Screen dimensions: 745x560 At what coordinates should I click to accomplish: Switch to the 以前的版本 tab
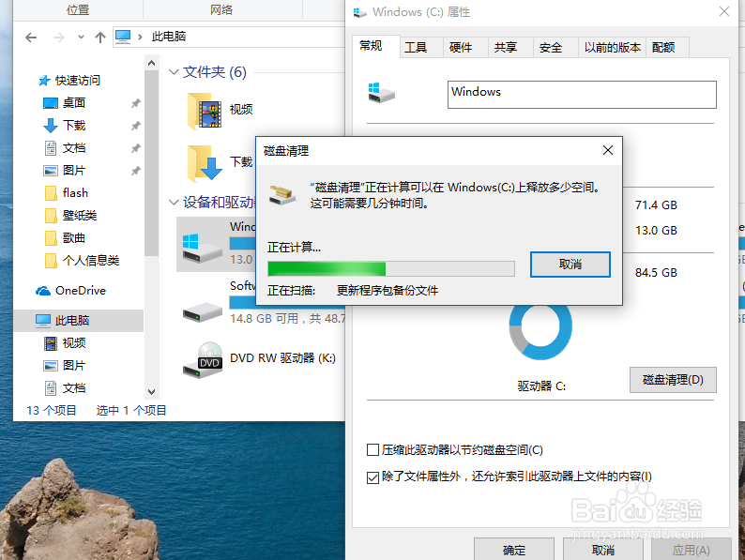coord(613,48)
